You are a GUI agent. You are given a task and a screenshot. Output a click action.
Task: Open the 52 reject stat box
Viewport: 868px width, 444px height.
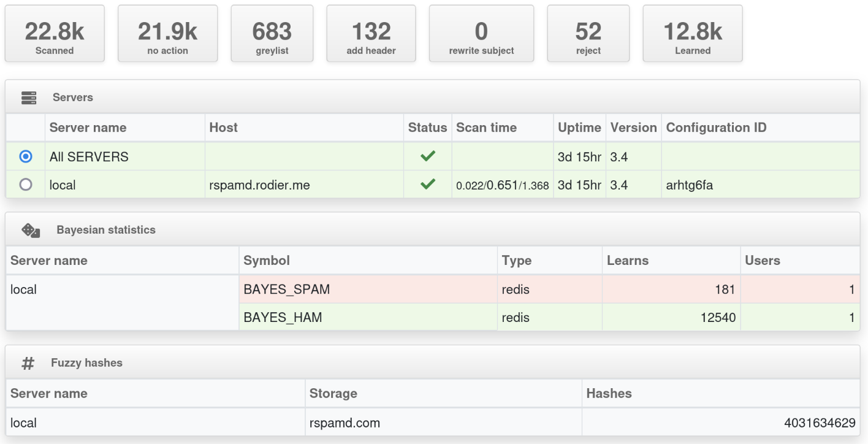(588, 34)
